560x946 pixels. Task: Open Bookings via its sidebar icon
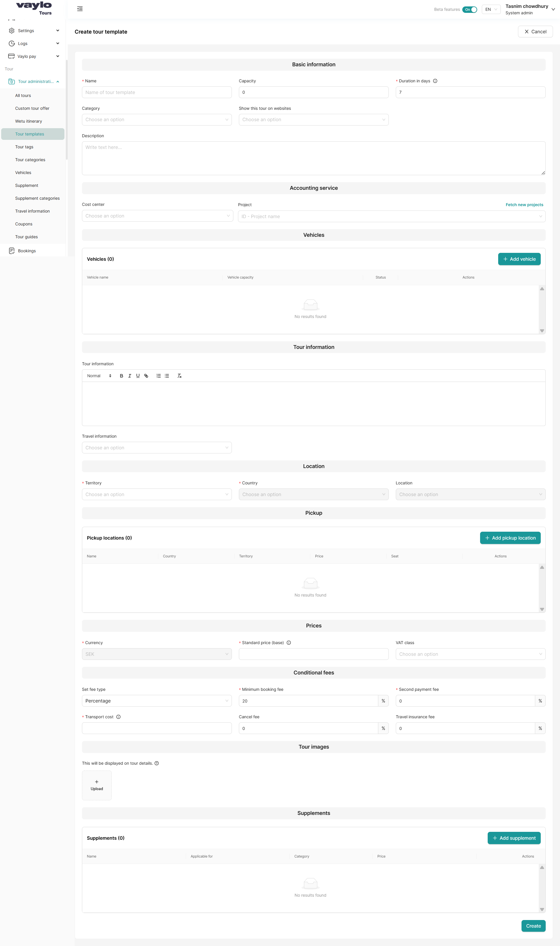point(12,251)
